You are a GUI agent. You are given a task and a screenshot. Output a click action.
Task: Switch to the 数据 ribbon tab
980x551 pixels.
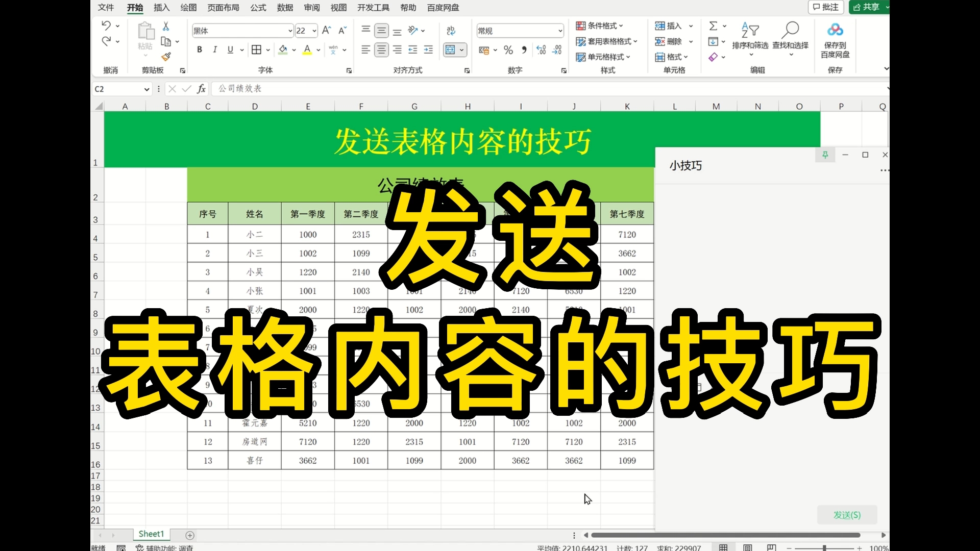point(285,8)
